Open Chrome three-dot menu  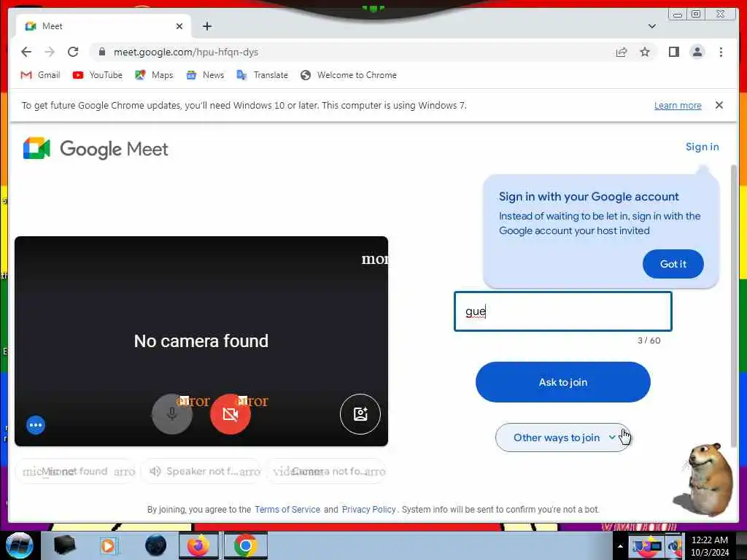point(721,52)
